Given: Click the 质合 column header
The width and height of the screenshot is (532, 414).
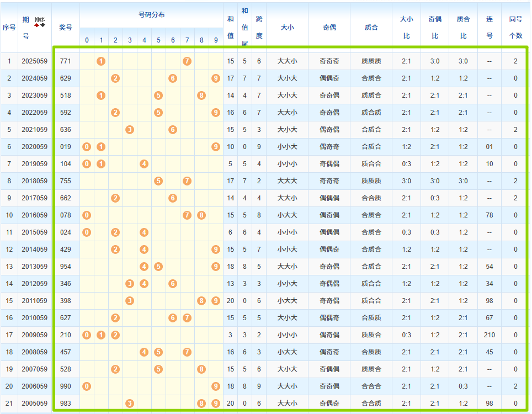Looking at the screenshot, I should click(x=371, y=27).
